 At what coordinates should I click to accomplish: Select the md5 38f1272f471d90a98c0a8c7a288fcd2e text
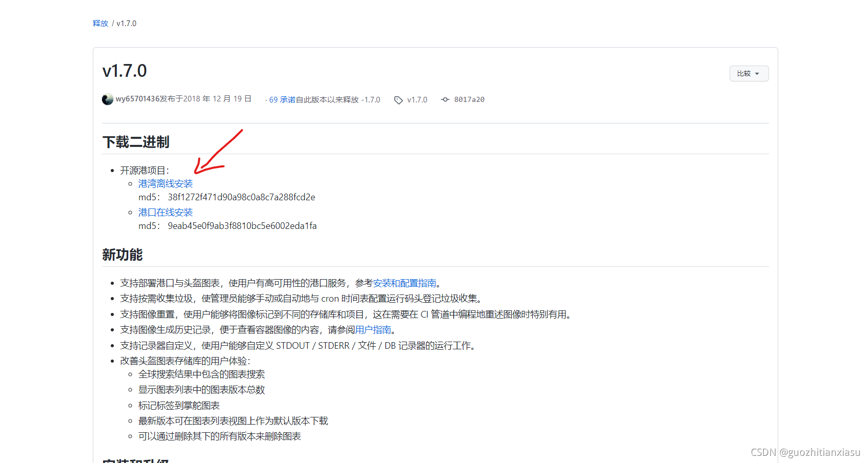[x=227, y=197]
